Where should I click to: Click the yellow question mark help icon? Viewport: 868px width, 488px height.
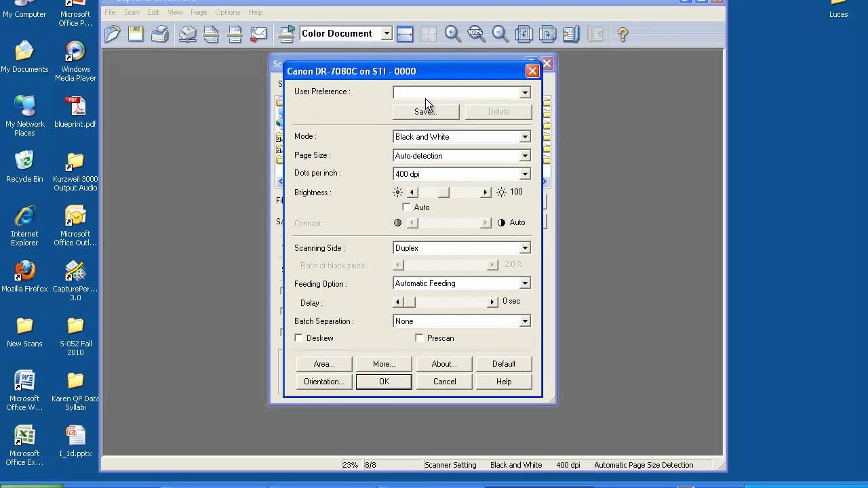click(623, 34)
